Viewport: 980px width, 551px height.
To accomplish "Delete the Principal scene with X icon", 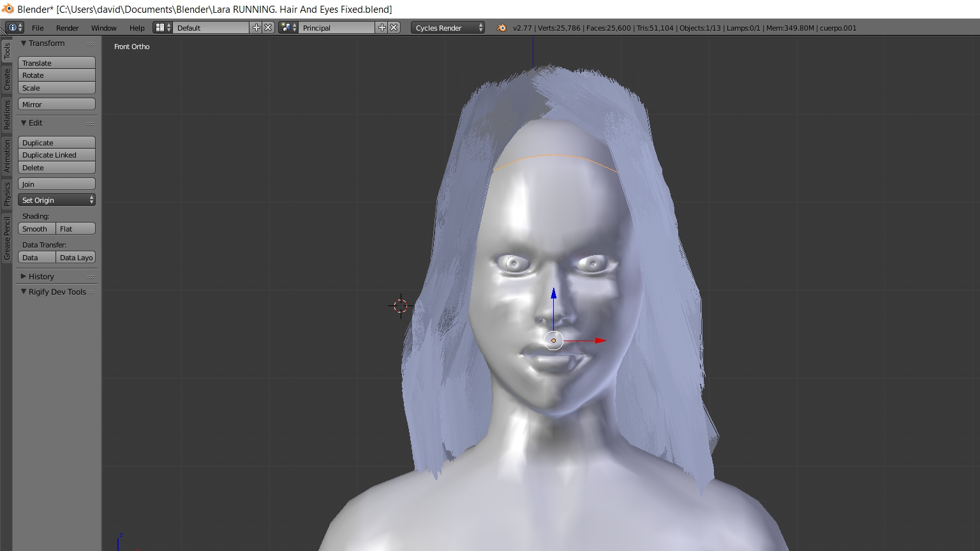I will [394, 27].
